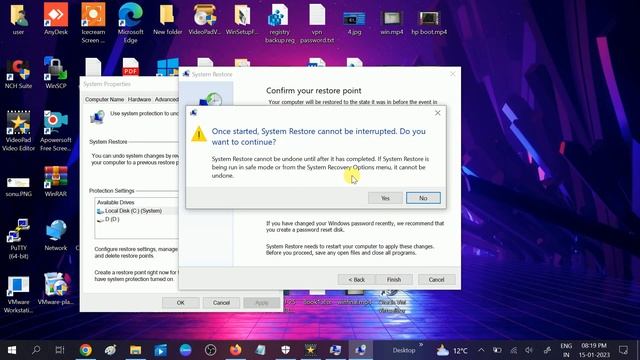Open volume control in system tray
The width and height of the screenshot is (640, 360).
529,350
